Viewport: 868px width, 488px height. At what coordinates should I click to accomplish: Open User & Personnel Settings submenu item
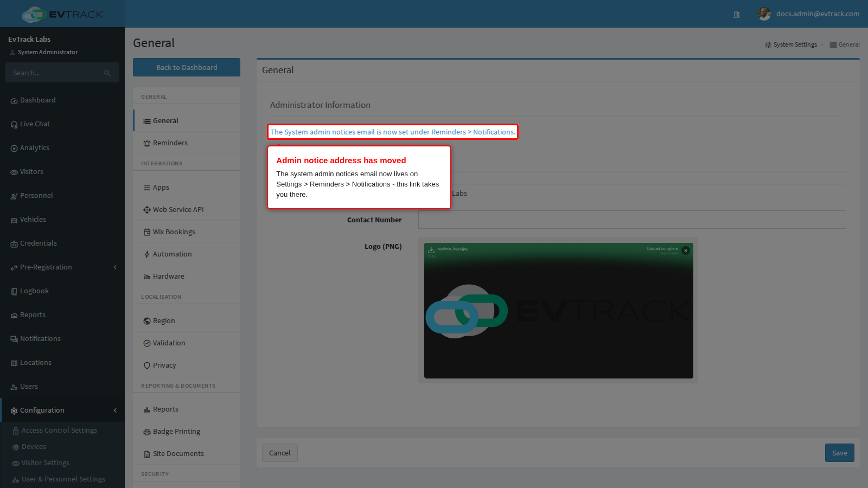(62, 479)
